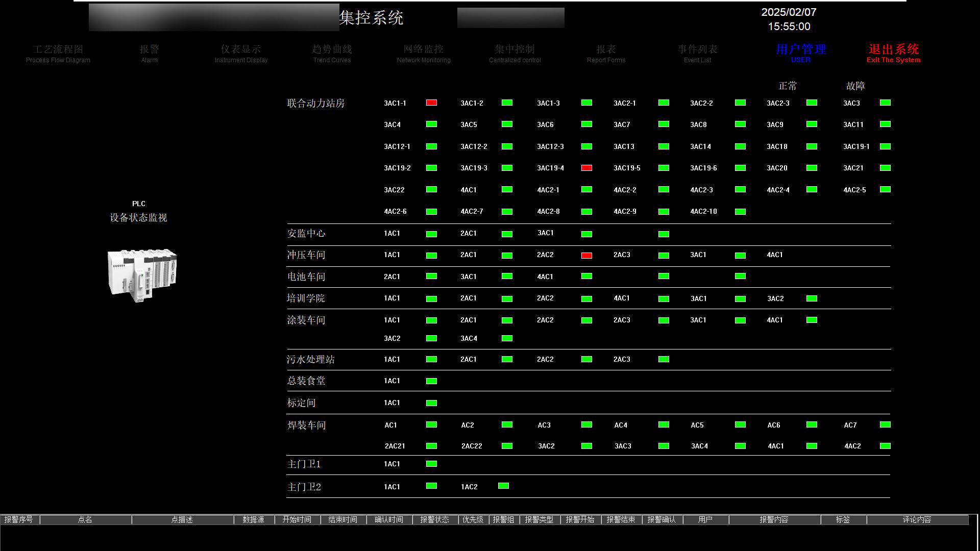Click the 焊装车间 area label
This screenshot has width=980, height=551.
pos(306,425)
